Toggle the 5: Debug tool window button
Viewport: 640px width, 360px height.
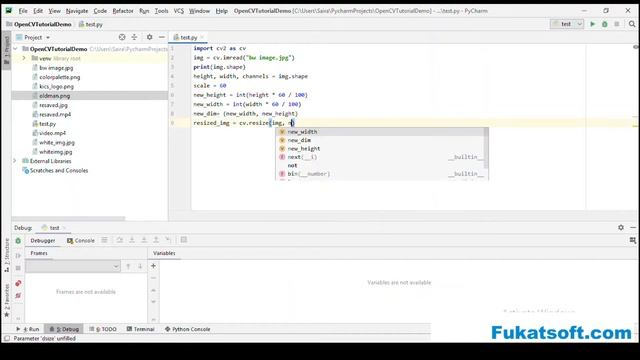(x=64, y=329)
